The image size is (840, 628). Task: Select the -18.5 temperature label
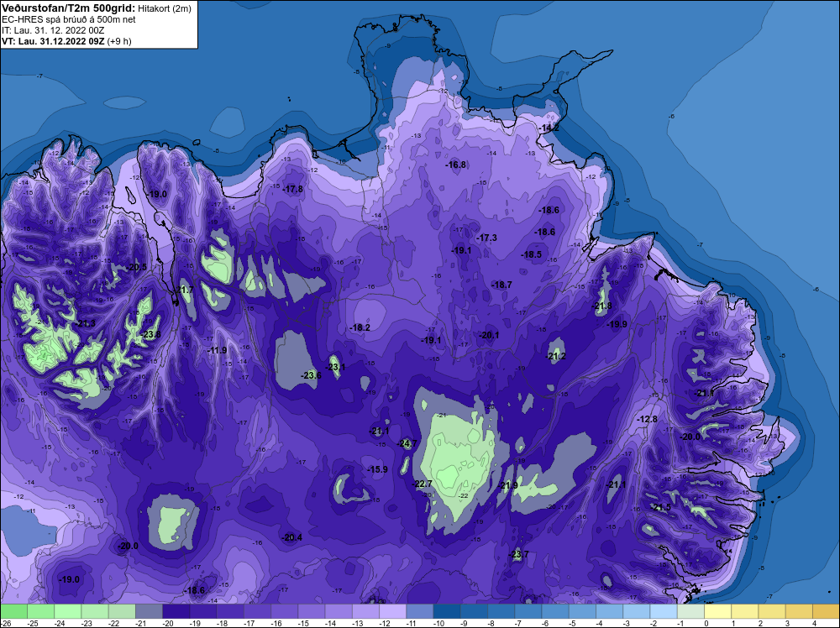tap(532, 255)
